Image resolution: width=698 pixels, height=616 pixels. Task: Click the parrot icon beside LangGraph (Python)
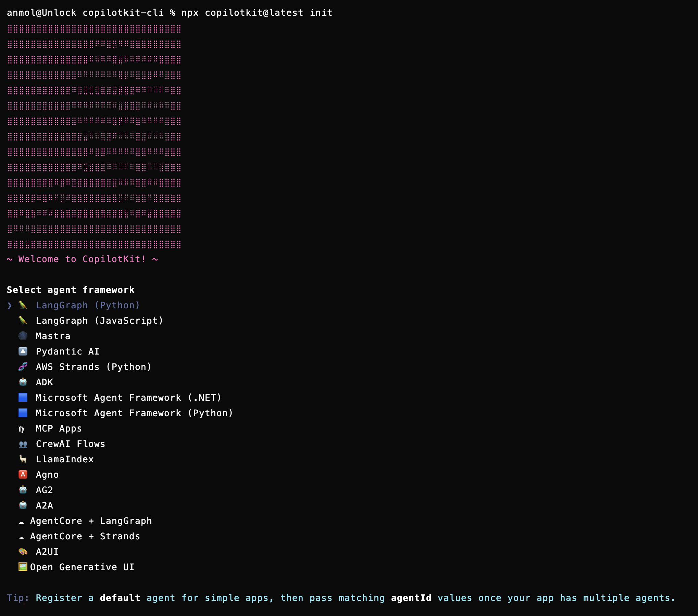tap(23, 305)
